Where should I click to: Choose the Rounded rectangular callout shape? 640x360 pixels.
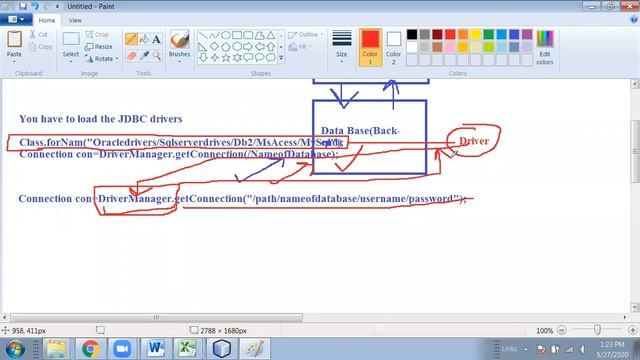248,58
